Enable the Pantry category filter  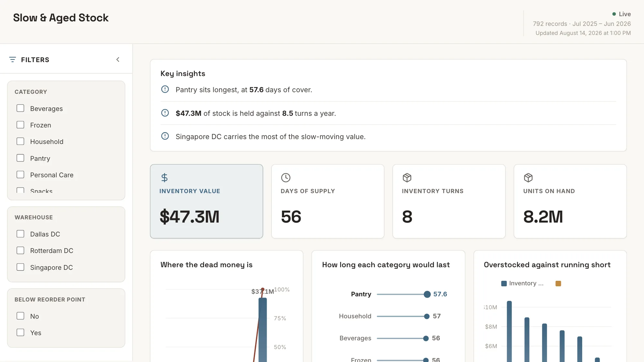(20, 158)
